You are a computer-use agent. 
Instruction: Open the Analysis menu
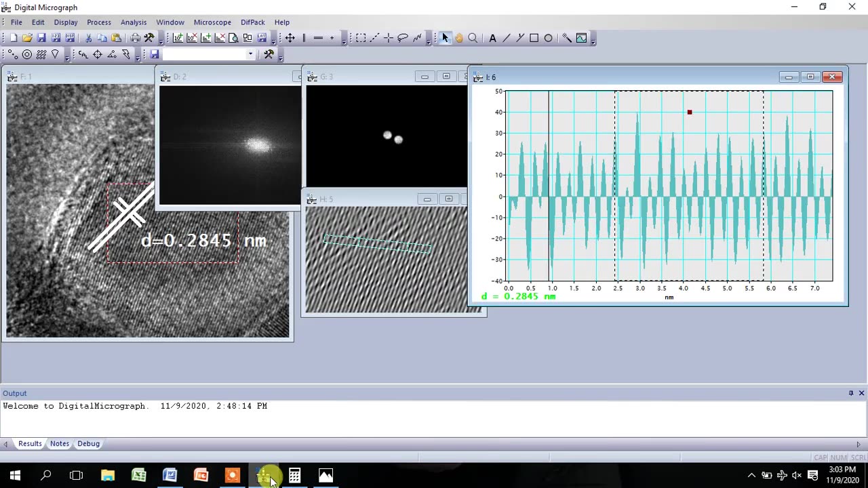134,22
